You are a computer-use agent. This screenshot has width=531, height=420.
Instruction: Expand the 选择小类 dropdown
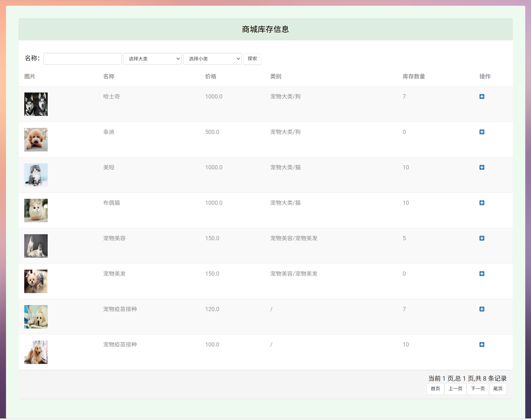tap(212, 59)
